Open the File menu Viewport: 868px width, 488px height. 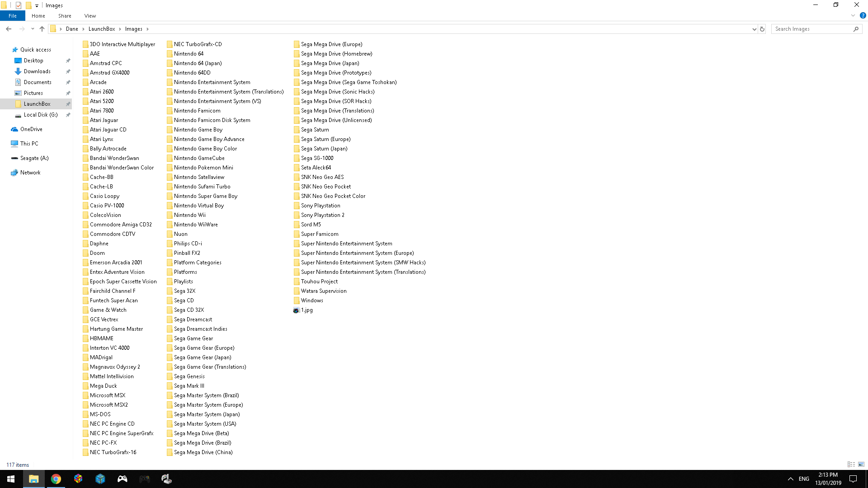tap(13, 16)
